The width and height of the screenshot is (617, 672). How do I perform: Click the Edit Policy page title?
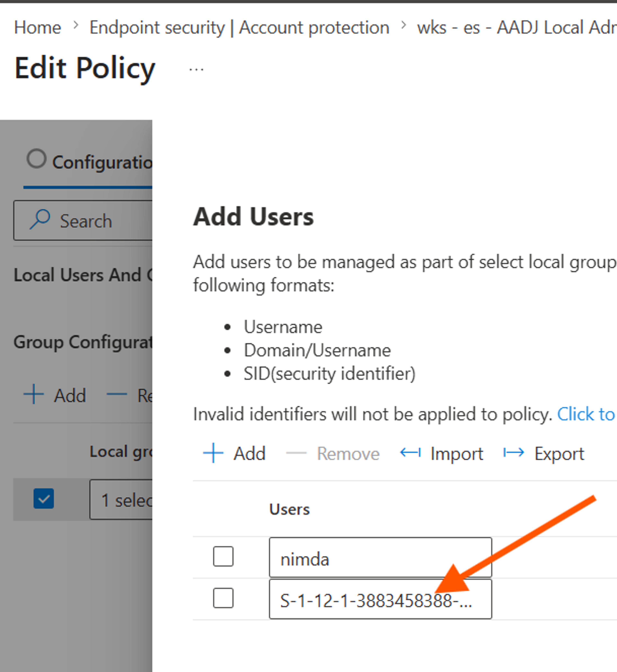(x=85, y=69)
